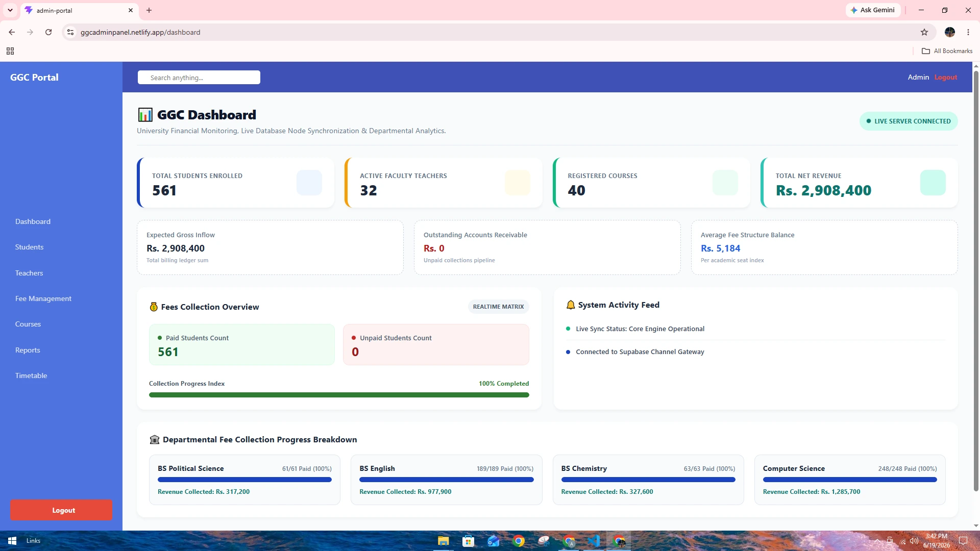Navigate to Dashboard in the sidebar

[33, 221]
